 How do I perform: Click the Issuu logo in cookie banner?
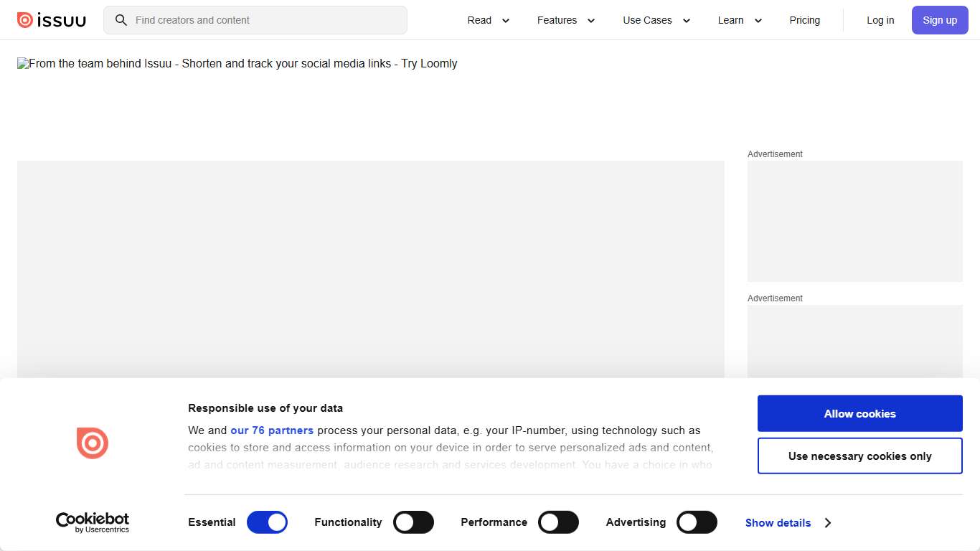click(x=93, y=443)
